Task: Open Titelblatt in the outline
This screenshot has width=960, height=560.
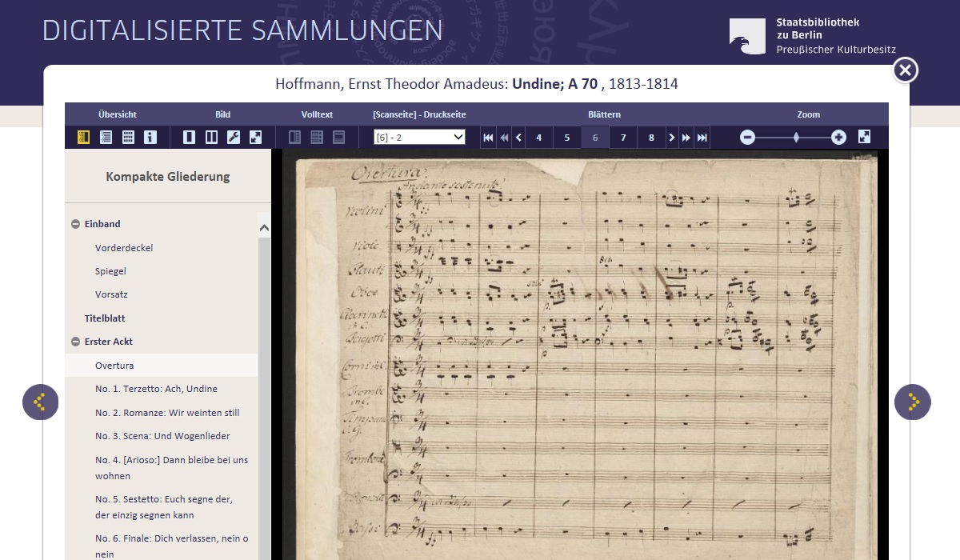Action: coord(105,318)
